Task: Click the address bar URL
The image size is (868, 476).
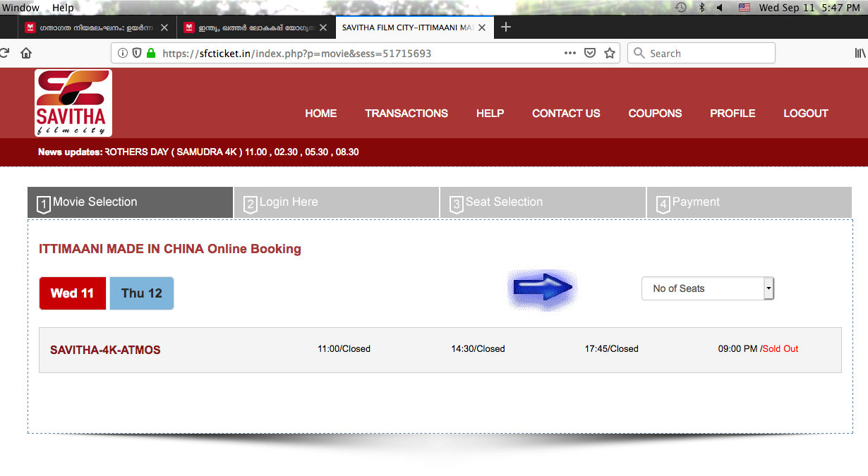Action: (296, 54)
